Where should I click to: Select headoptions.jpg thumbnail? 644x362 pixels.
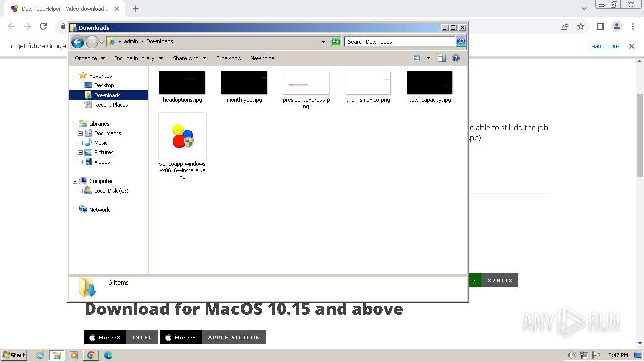tap(182, 82)
